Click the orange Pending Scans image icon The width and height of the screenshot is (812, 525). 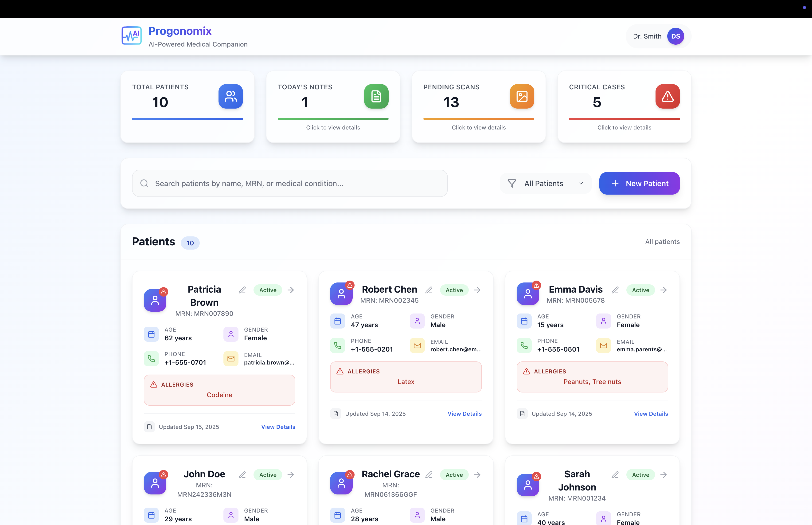(522, 97)
